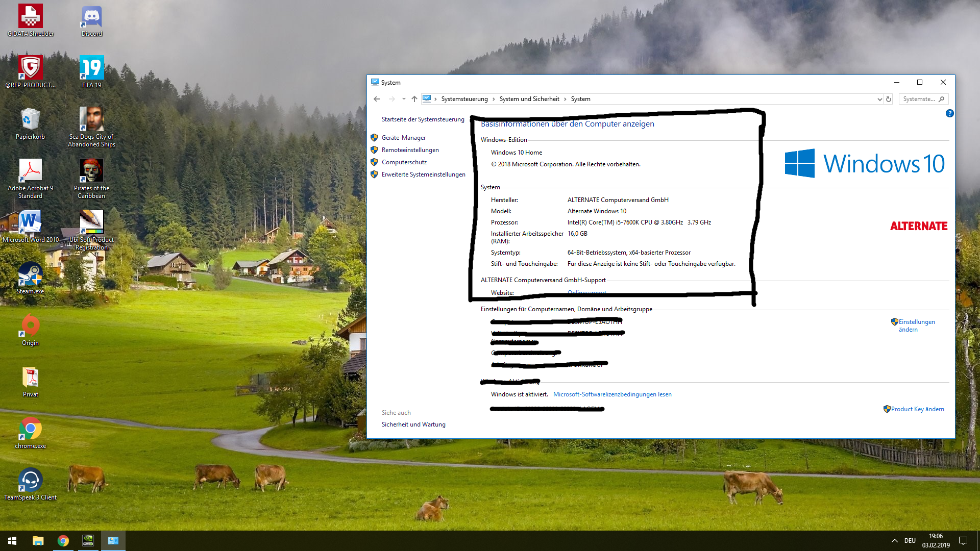Go back in the System window
This screenshot has width=980, height=551.
[x=377, y=99]
